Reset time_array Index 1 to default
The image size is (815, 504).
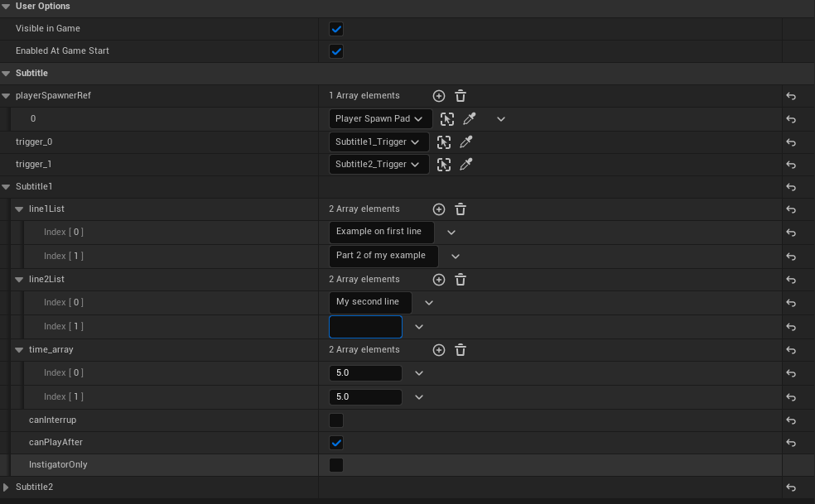[791, 397]
